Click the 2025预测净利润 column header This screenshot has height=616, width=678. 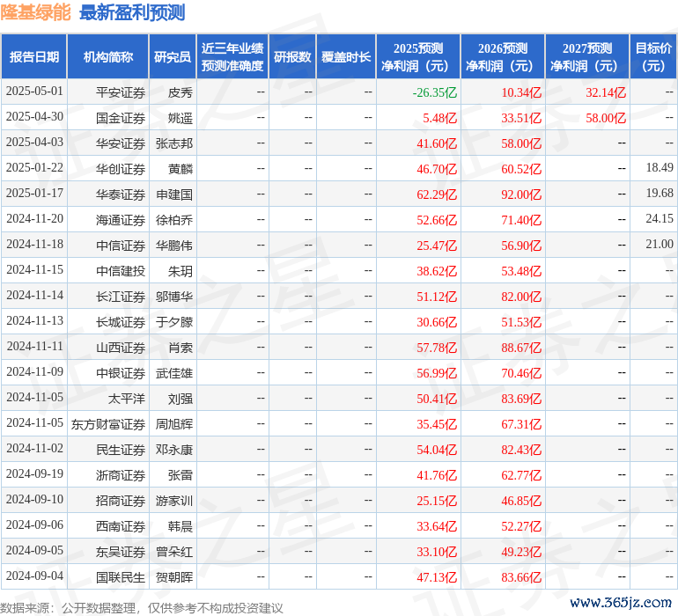pos(418,56)
